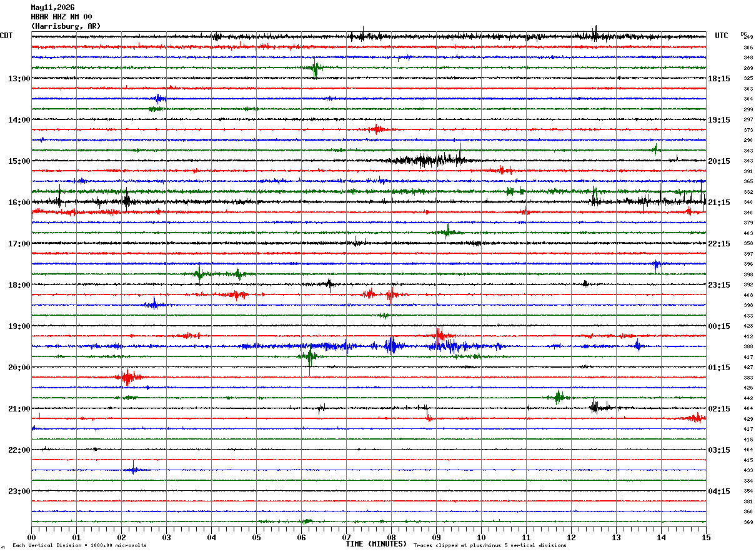Click the 20:00 CDT time label
The width and height of the screenshot is (756, 554).
point(19,368)
